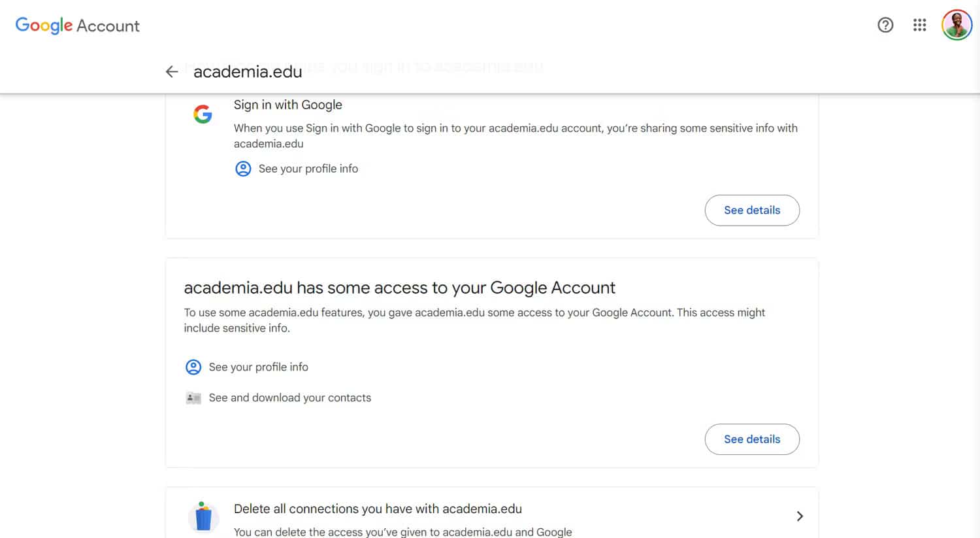Click the Google G logo icon
Viewport: 980px width, 538px height.
tap(203, 114)
